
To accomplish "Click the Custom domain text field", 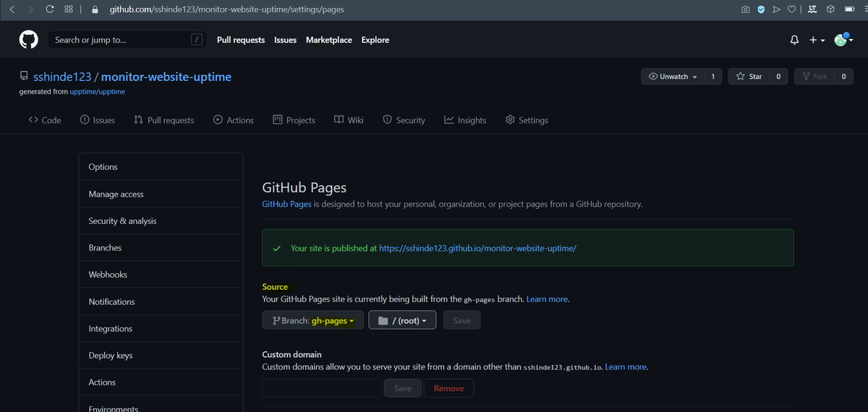I will (322, 388).
